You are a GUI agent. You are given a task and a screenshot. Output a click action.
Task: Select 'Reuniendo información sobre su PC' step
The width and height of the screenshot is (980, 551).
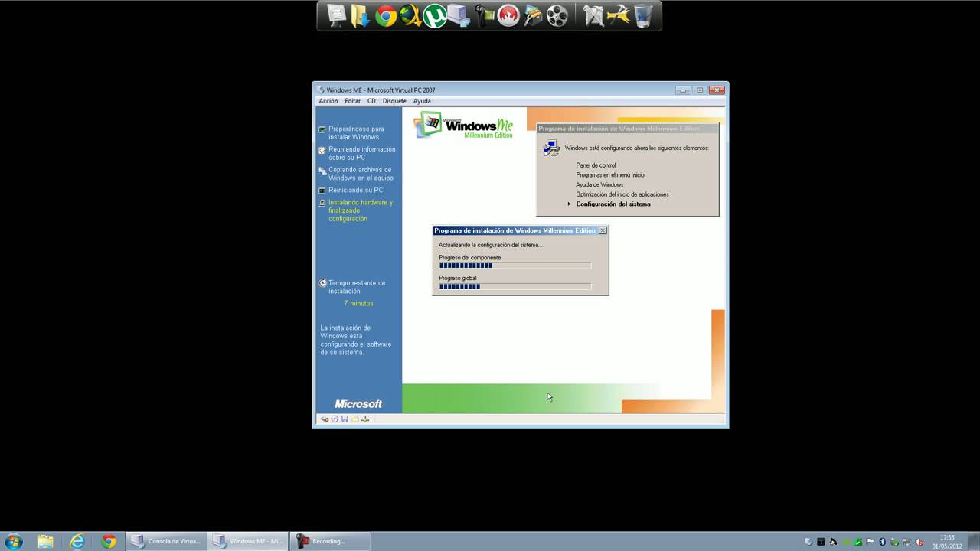[362, 153]
